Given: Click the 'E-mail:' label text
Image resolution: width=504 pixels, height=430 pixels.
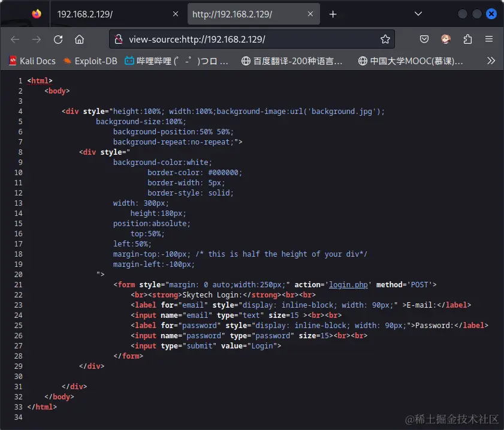Looking at the screenshot, I should point(421,305).
